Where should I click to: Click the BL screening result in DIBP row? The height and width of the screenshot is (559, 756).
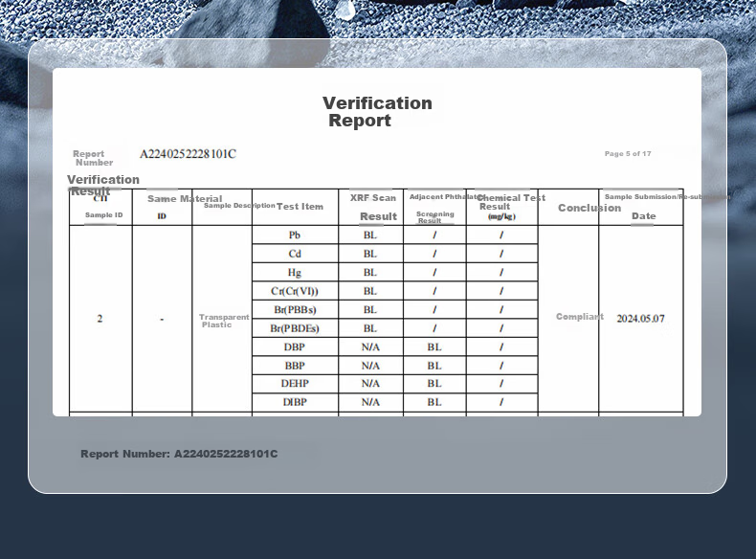(434, 402)
